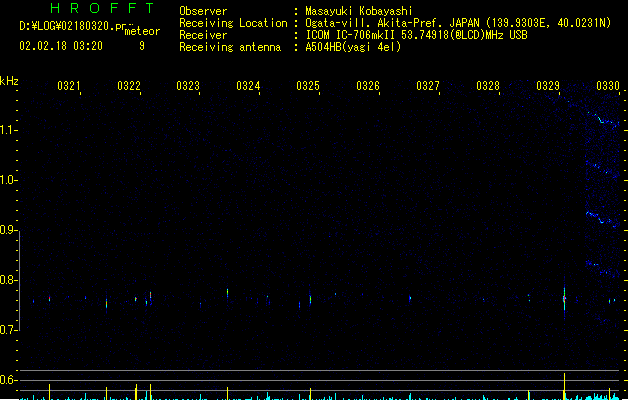This screenshot has width=629, height=400.
Task: Click the Receiving Location label
Action: (x=233, y=23)
